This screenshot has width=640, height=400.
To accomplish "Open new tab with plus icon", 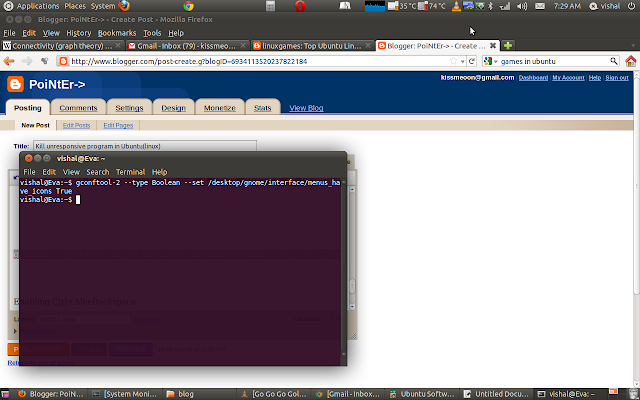I will 508,45.
